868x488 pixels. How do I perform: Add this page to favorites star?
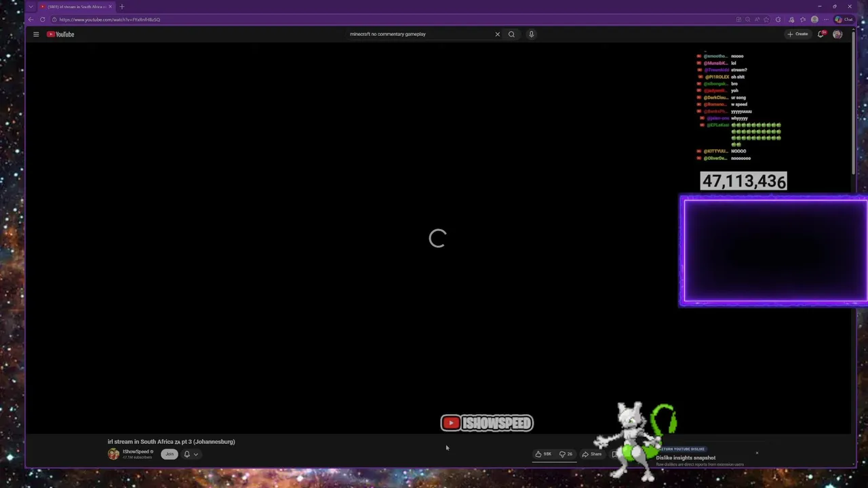coord(766,20)
